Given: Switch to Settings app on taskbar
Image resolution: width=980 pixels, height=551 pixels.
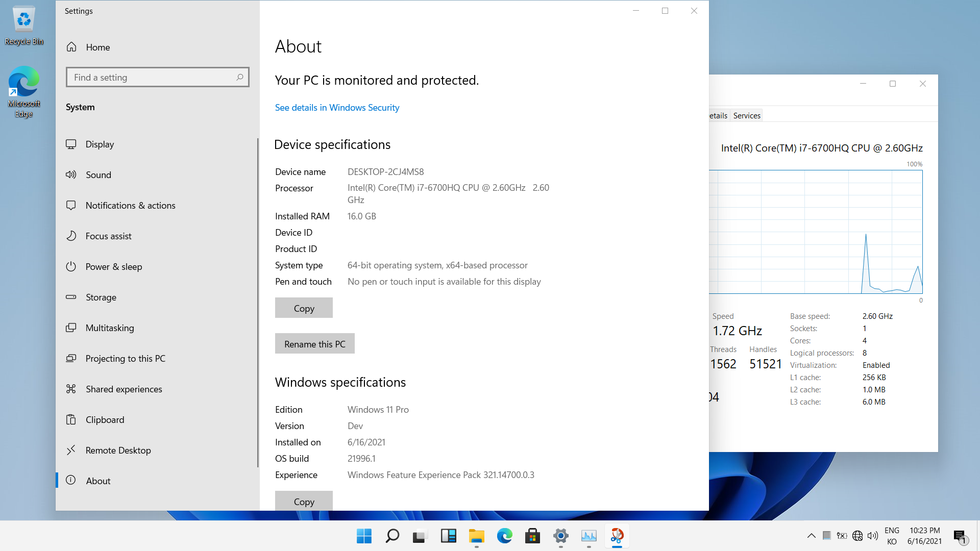Looking at the screenshot, I should (x=560, y=536).
